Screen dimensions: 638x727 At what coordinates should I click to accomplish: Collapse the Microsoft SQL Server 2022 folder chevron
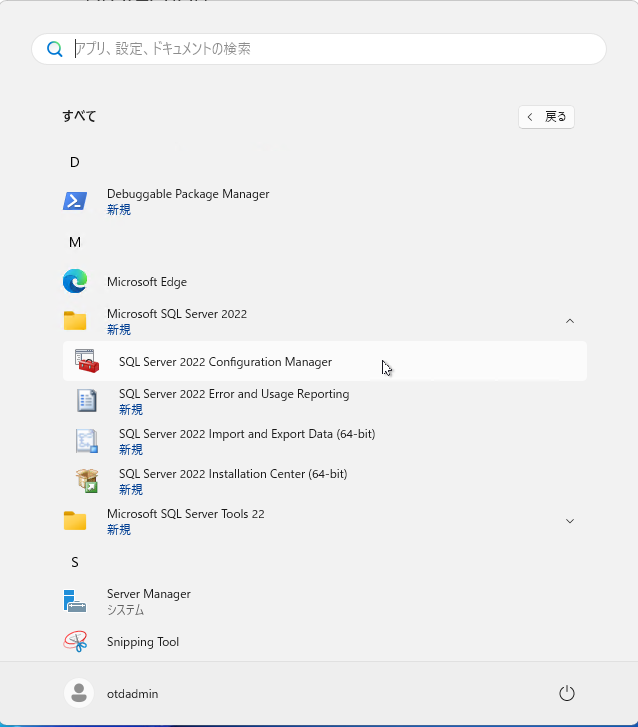point(570,321)
